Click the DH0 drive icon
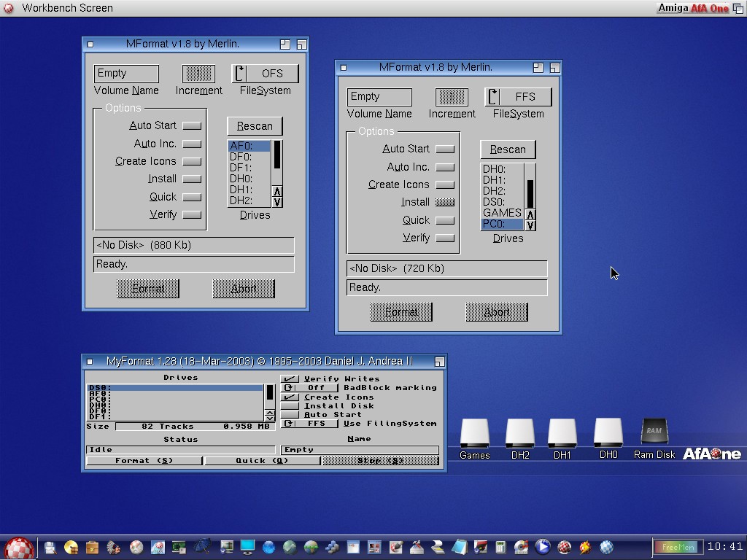Image resolution: width=747 pixels, height=560 pixels. coord(608,435)
